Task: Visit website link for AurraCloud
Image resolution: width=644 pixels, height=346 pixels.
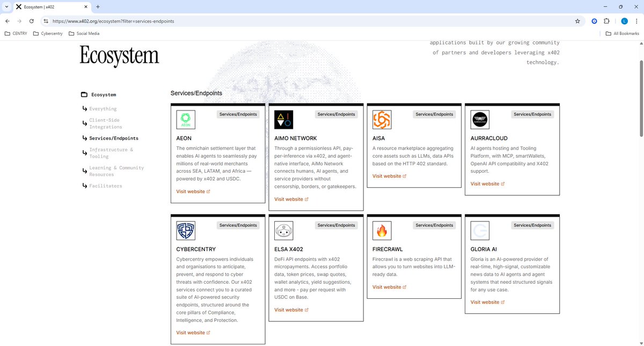Action: click(x=488, y=183)
